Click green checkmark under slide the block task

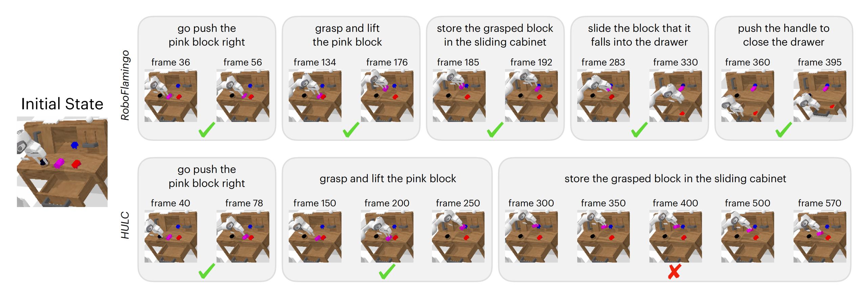(639, 130)
